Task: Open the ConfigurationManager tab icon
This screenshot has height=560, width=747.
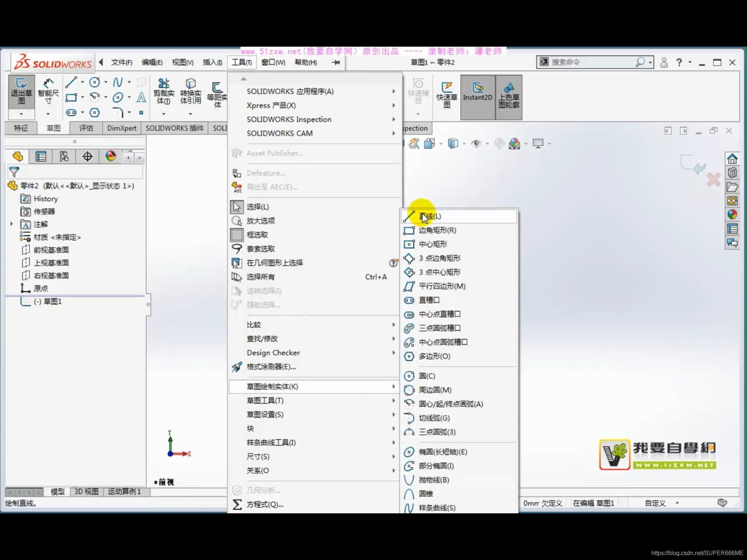Action: (x=64, y=157)
